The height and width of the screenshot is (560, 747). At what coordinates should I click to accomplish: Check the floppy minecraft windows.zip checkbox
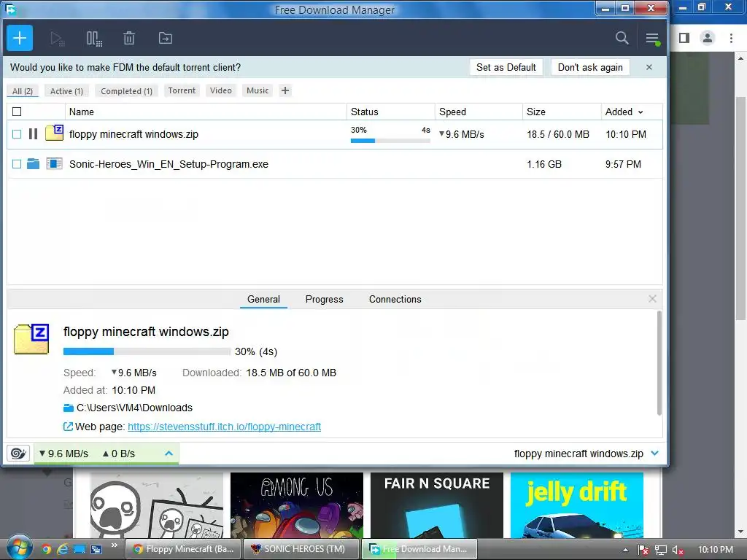coord(17,134)
